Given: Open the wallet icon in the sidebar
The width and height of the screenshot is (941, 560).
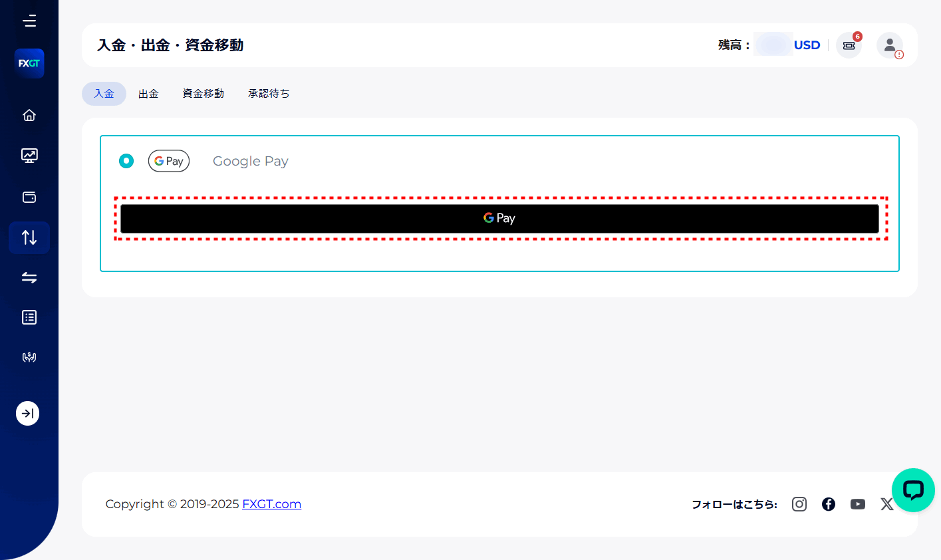Looking at the screenshot, I should click(29, 197).
